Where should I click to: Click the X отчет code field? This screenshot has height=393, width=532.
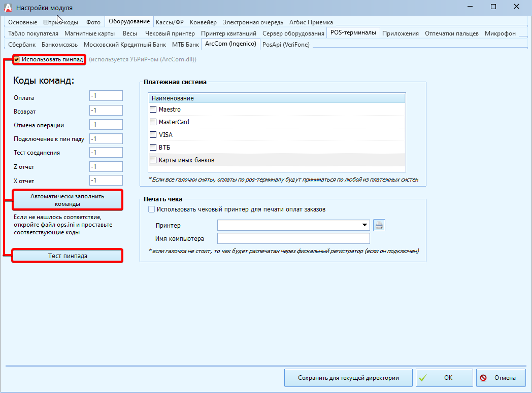point(106,180)
